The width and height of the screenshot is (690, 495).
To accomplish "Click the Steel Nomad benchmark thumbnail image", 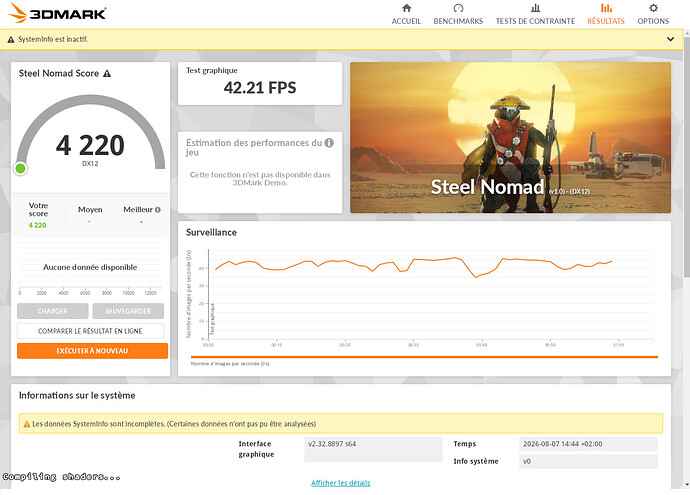I will click(510, 137).
